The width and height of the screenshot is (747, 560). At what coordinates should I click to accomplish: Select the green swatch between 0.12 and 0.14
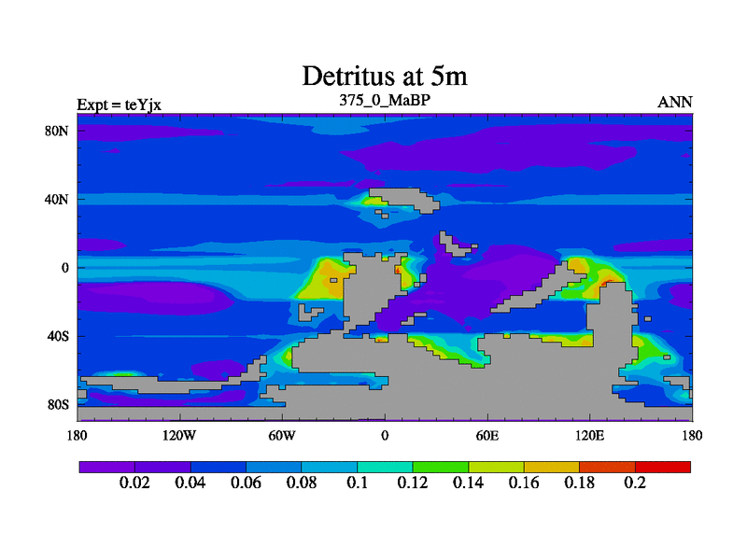point(441,467)
